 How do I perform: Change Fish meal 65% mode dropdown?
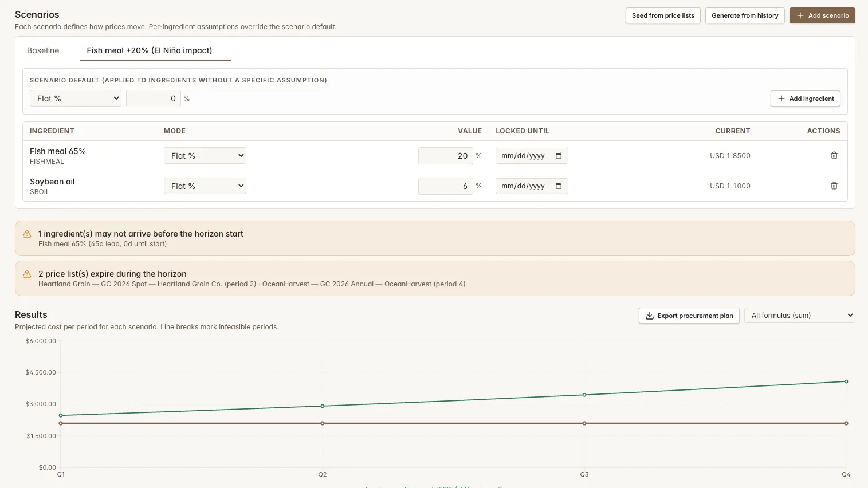click(x=205, y=156)
